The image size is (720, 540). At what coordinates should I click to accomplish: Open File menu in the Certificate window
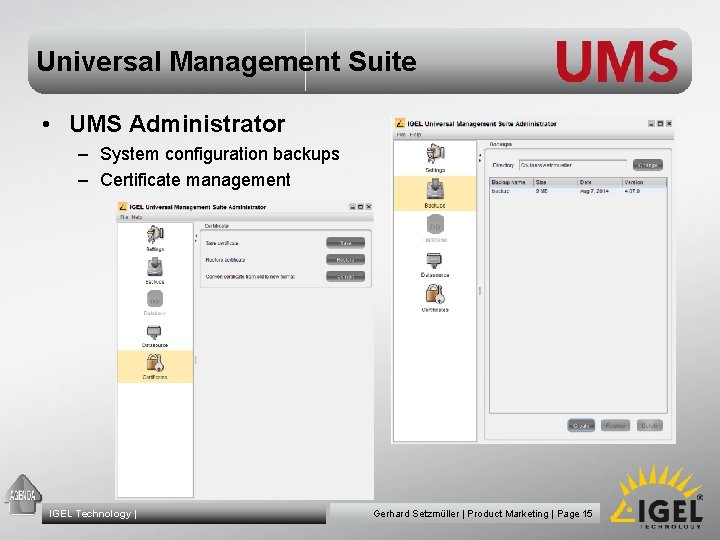(x=124, y=217)
